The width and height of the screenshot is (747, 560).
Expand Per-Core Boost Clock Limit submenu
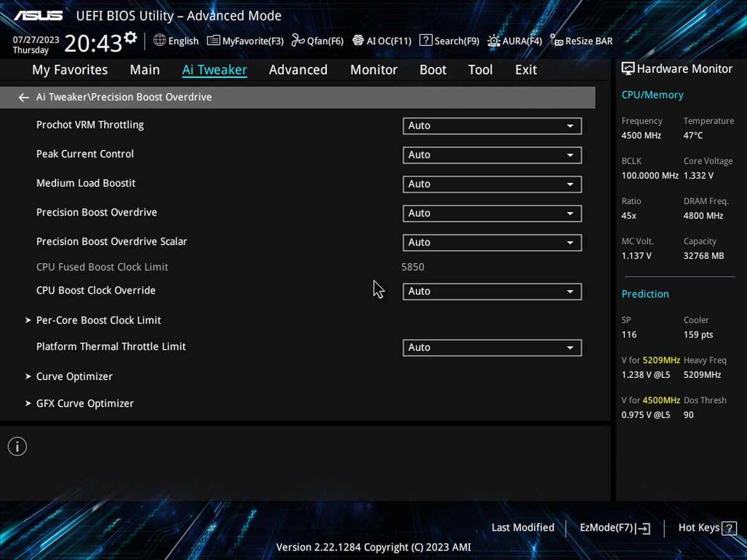(98, 320)
